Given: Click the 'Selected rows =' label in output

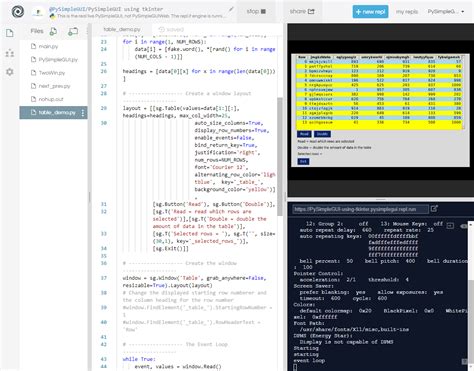Looking at the screenshot, I should 310,154.
